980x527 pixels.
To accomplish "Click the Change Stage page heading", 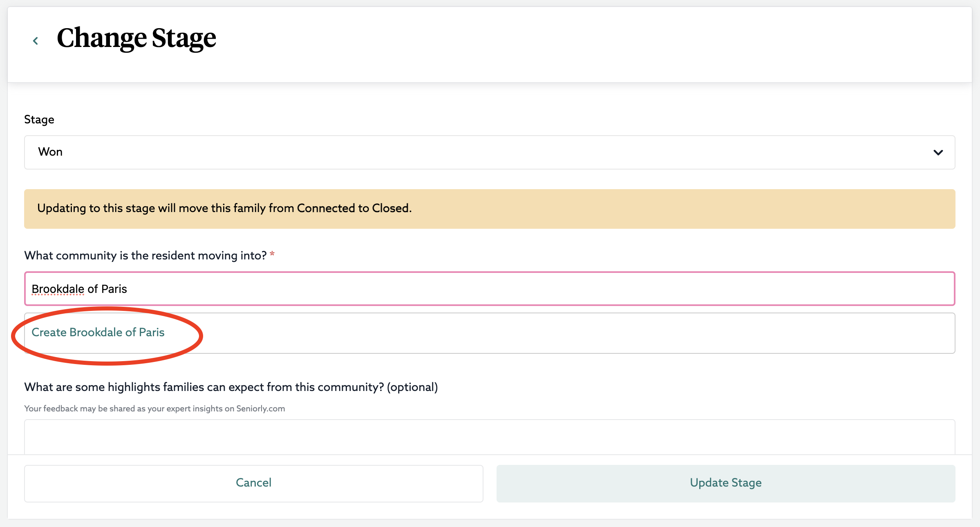I will pos(136,38).
